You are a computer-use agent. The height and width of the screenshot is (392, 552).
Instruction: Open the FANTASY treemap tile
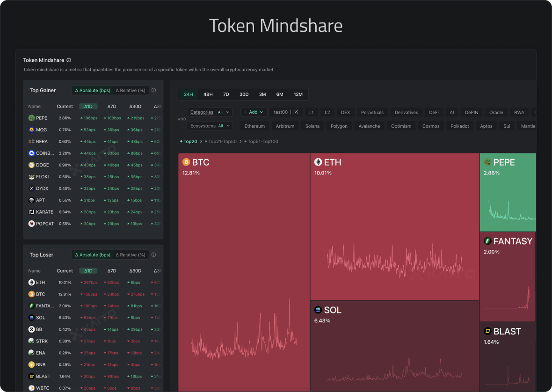pyautogui.click(x=507, y=276)
